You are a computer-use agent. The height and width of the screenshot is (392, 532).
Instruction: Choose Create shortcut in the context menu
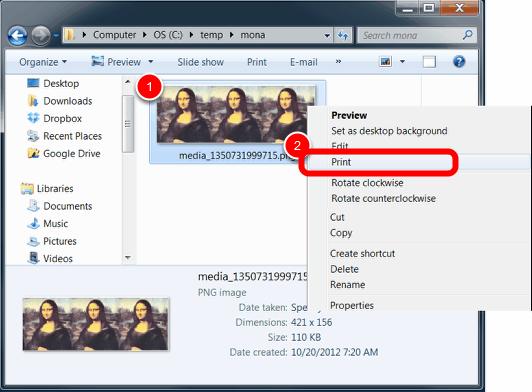[362, 254]
